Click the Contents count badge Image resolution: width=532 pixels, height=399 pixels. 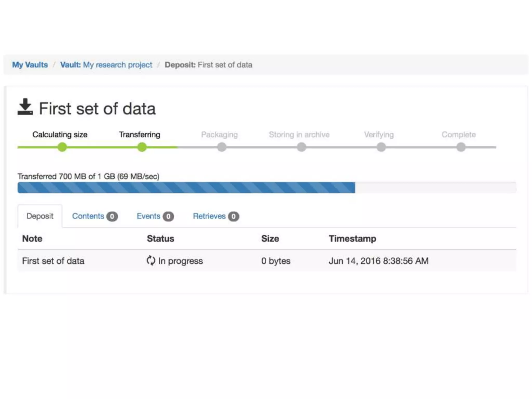coord(112,216)
